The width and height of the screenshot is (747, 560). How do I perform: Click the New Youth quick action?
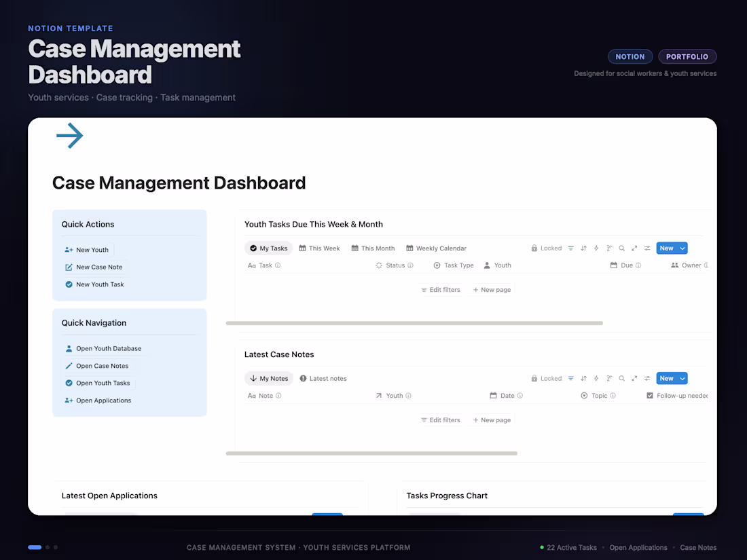[87, 250]
